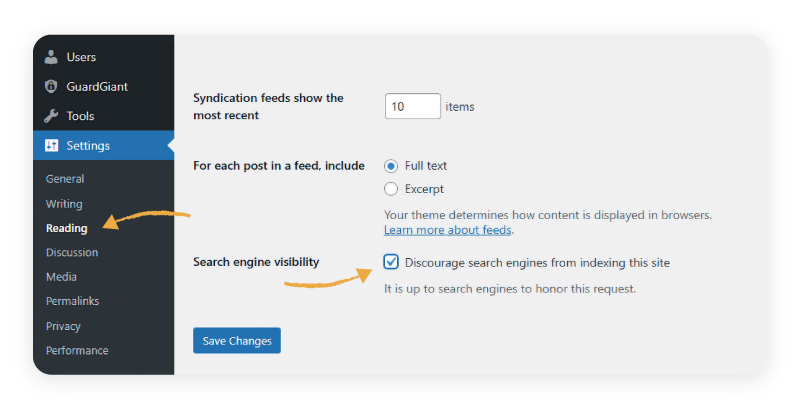Click the Settings sliders icon
800x409 pixels.
click(x=52, y=146)
